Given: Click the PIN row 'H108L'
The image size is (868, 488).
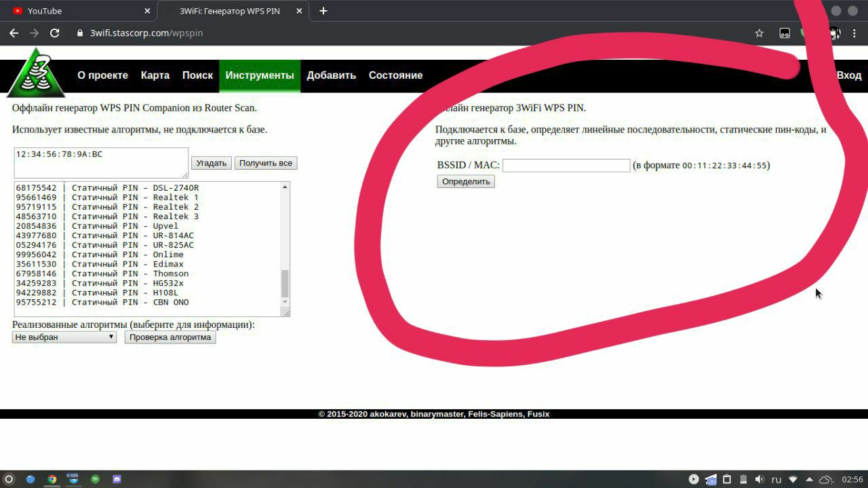Looking at the screenshot, I should point(97,293).
